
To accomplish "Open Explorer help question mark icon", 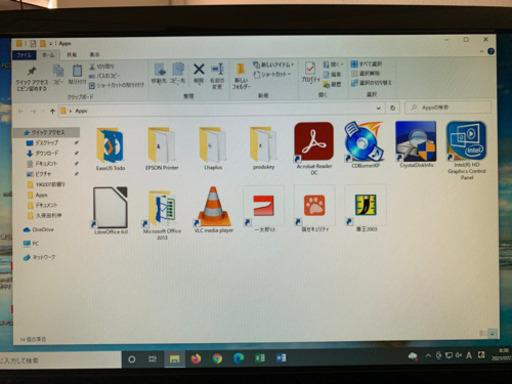I will 491,51.
